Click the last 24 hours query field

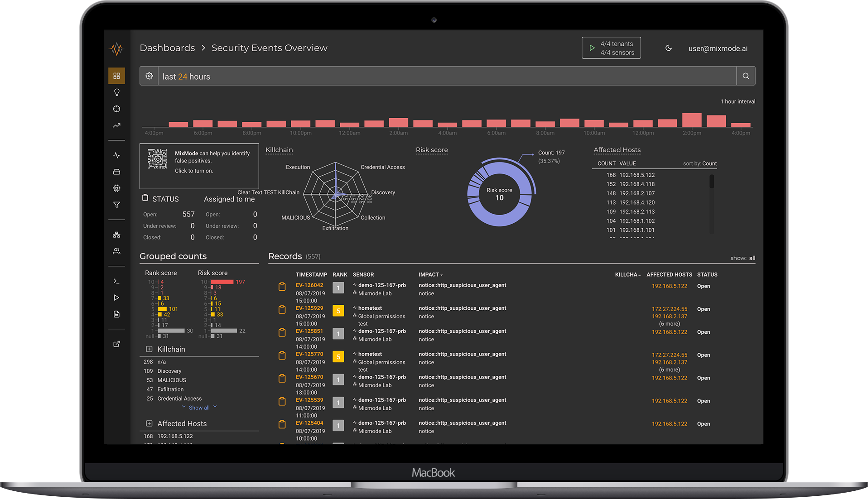447,76
